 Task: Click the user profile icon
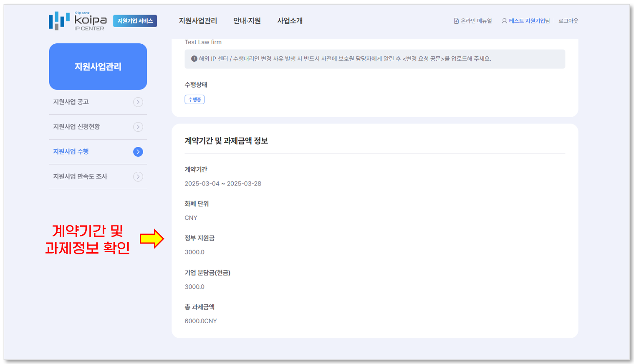(504, 21)
